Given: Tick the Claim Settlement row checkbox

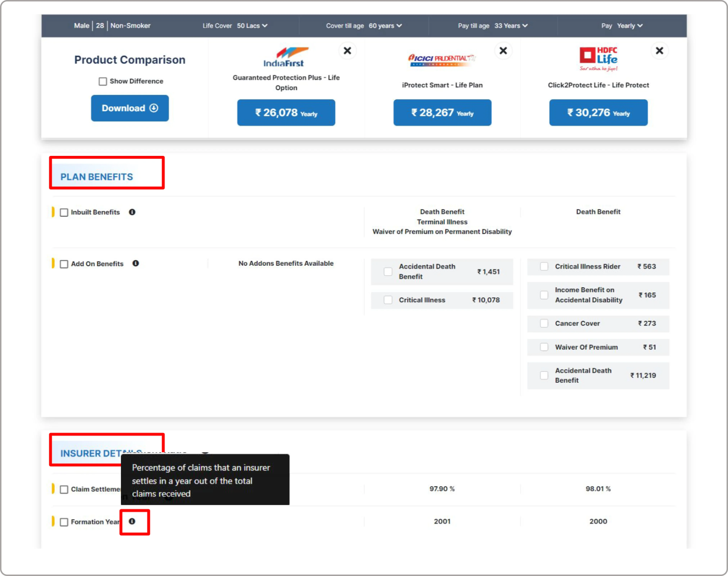Looking at the screenshot, I should tap(64, 489).
